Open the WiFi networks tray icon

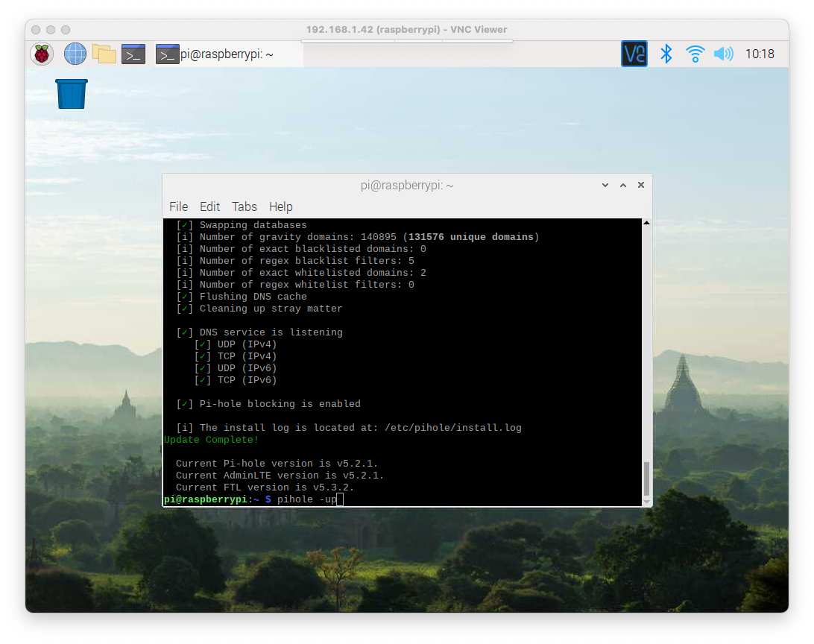coord(695,54)
